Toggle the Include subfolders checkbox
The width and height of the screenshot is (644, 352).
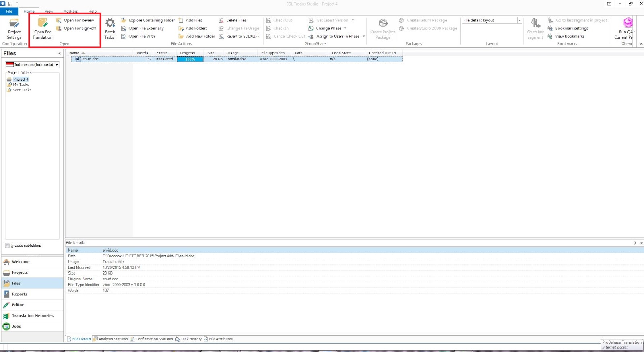click(x=7, y=246)
